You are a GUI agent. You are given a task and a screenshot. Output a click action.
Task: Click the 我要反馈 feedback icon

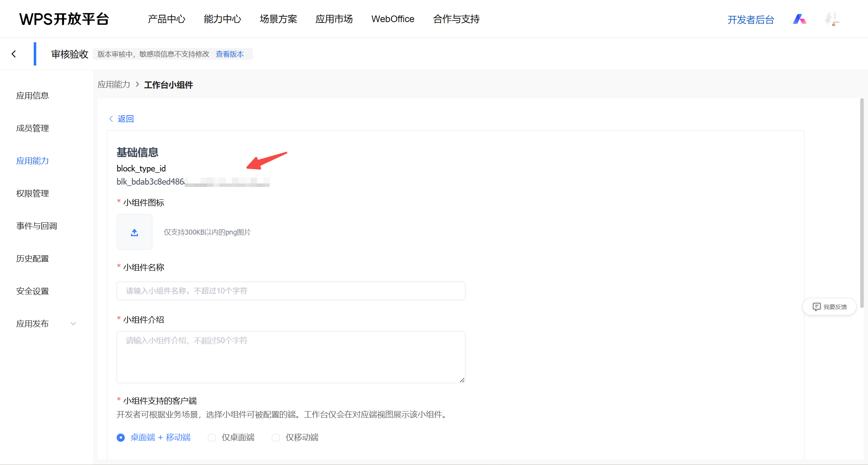816,307
